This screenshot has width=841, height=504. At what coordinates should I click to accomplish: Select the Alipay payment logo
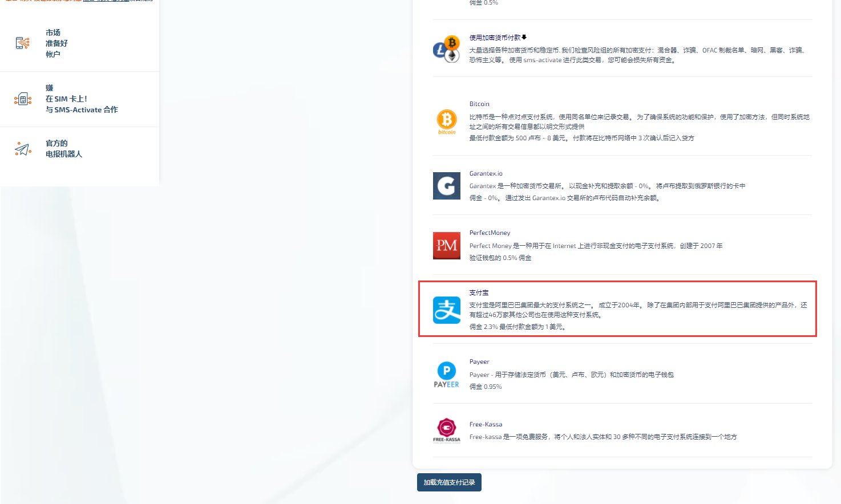point(447,310)
